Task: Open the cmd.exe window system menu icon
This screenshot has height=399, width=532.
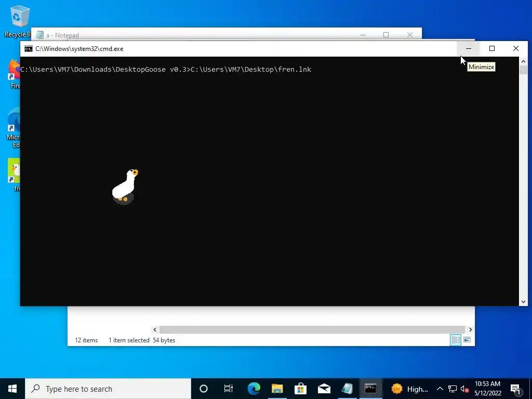Action: [29, 49]
